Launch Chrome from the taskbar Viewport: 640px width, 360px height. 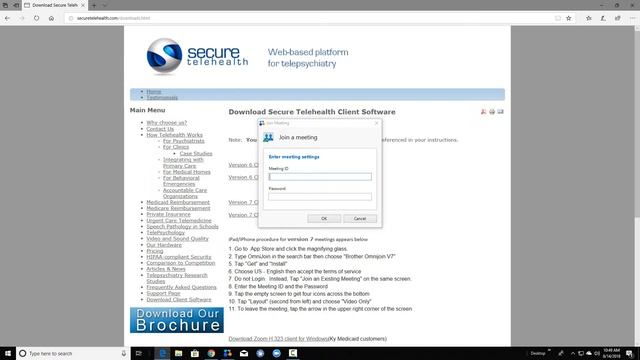[211, 353]
